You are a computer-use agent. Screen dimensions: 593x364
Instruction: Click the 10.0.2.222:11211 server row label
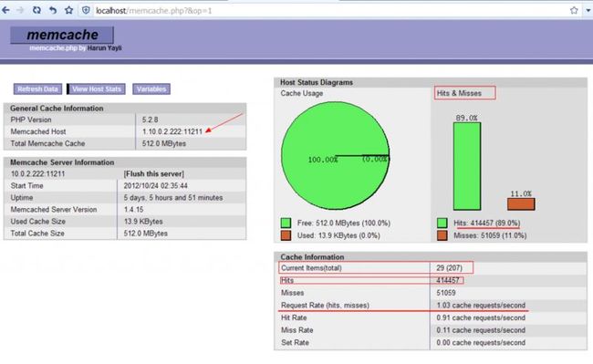coord(37,174)
